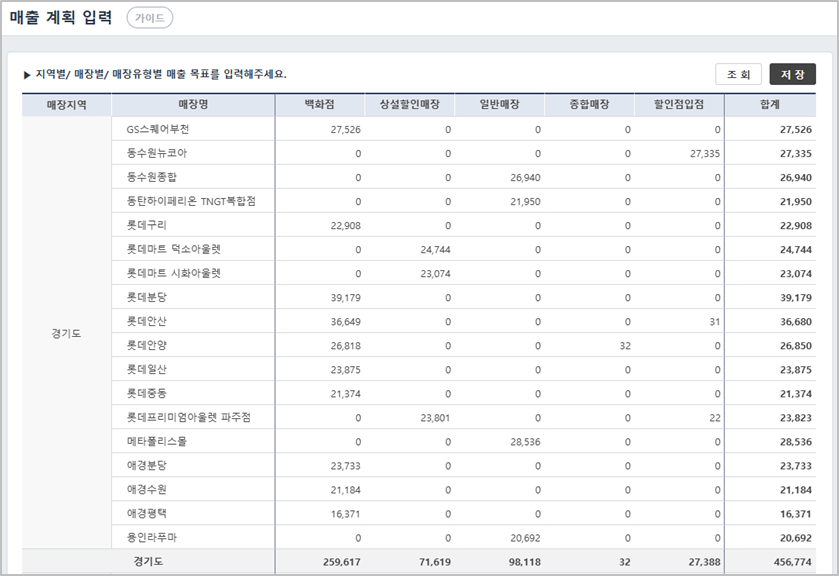Select the GS스퀘어부천 store row name

(x=158, y=129)
